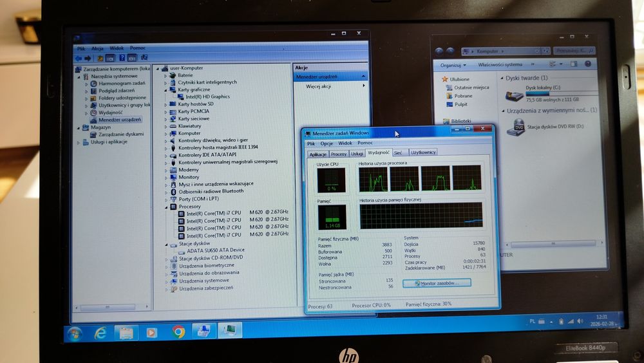Switch to Procesy tab in Task Manager

tap(339, 154)
